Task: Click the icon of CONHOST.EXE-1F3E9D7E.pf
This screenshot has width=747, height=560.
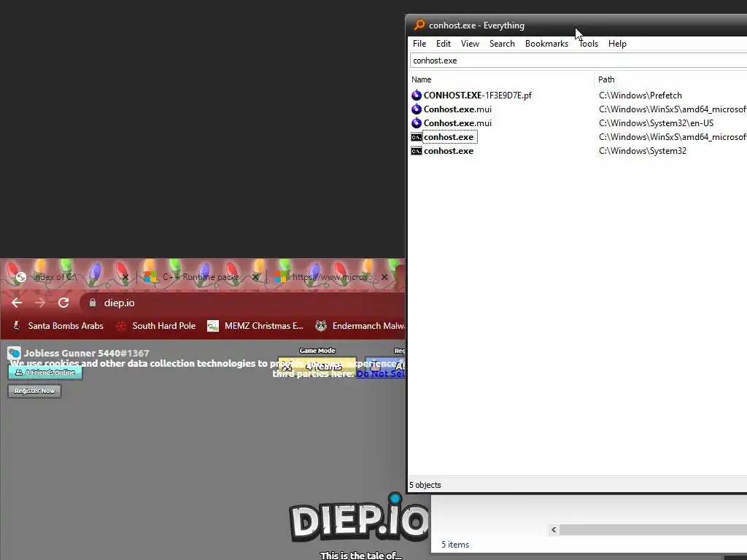Action: tap(417, 96)
